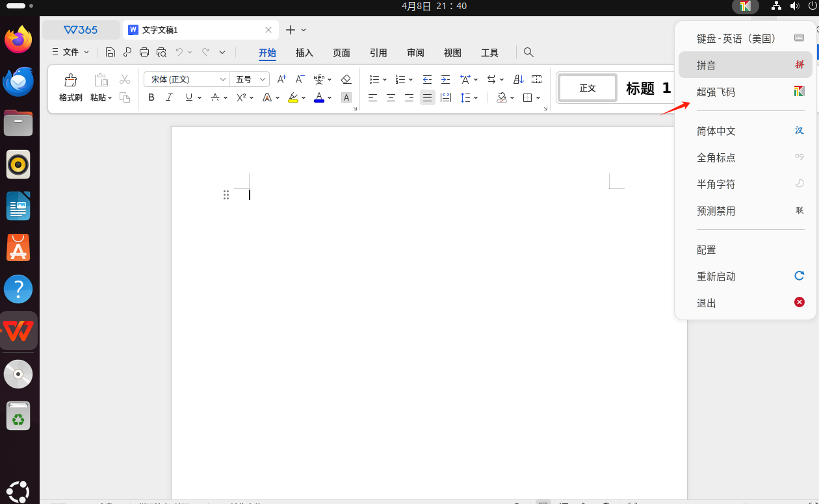Launch Thunderbird mail from the dock
The height and width of the screenshot is (504, 819).
(18, 81)
